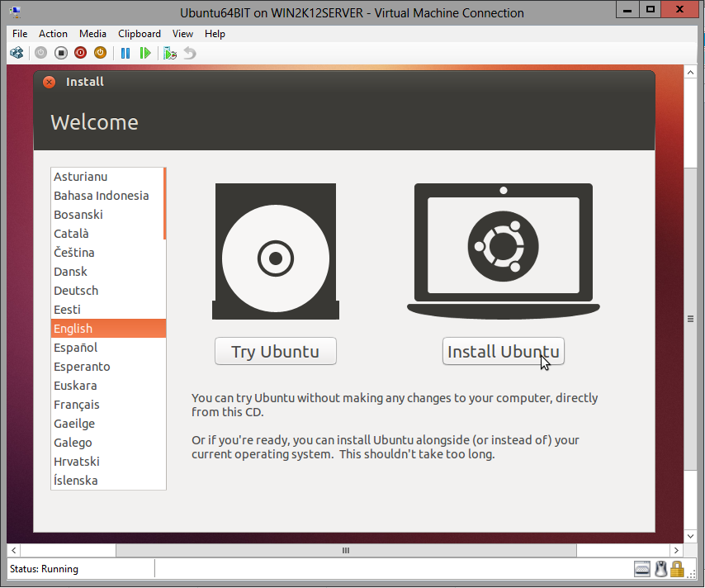Select Français language
This screenshot has width=705, height=588.
(108, 405)
